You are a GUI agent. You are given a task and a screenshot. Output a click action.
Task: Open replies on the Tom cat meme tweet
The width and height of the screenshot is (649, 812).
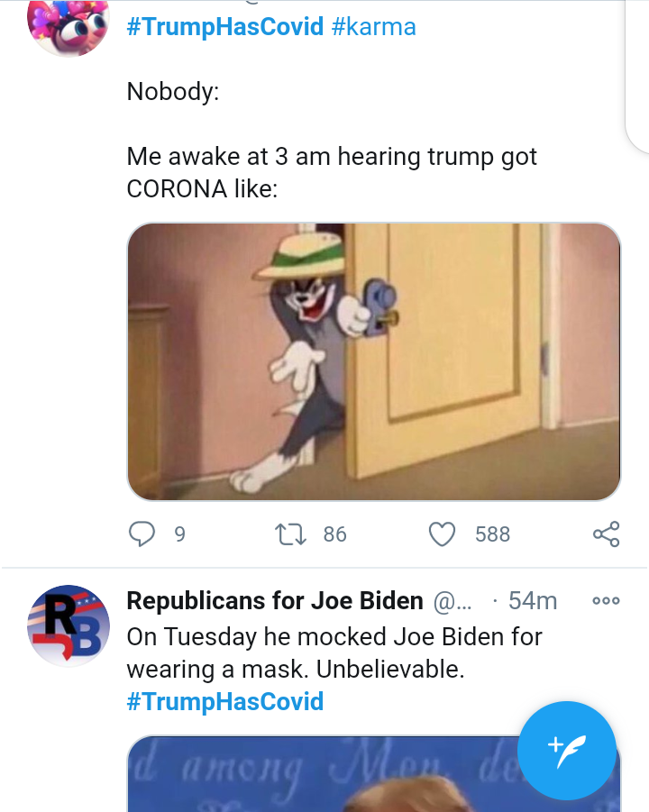142,534
